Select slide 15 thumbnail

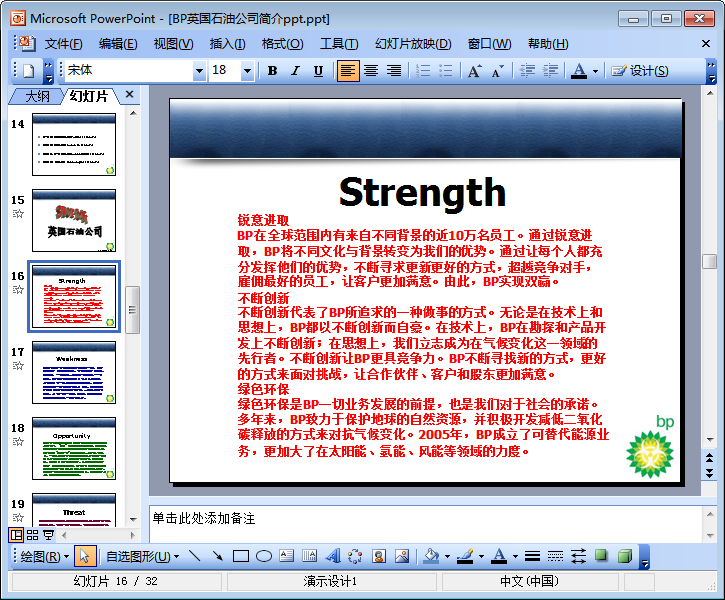tap(74, 220)
